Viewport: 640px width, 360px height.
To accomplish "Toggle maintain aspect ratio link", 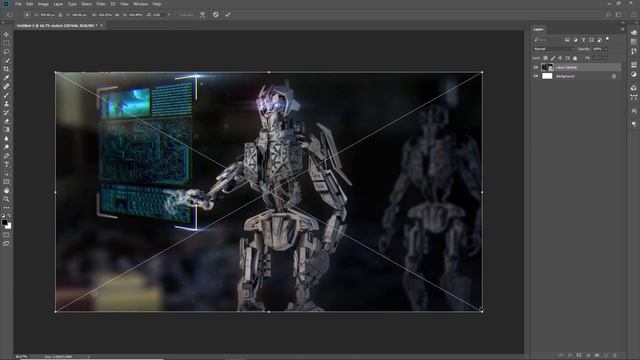I will (x=118, y=15).
